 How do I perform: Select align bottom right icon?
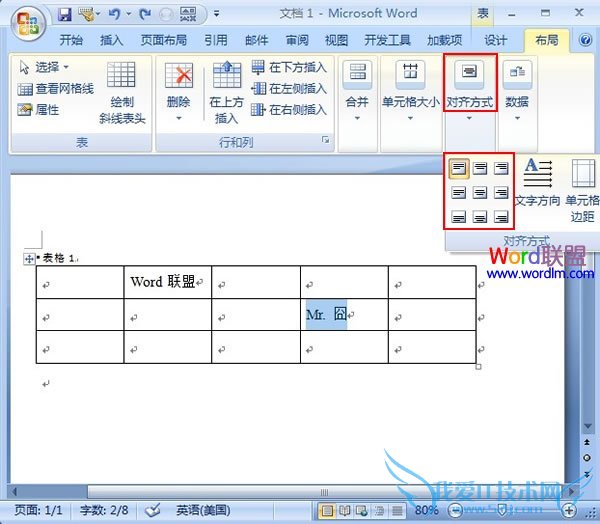coord(501,217)
